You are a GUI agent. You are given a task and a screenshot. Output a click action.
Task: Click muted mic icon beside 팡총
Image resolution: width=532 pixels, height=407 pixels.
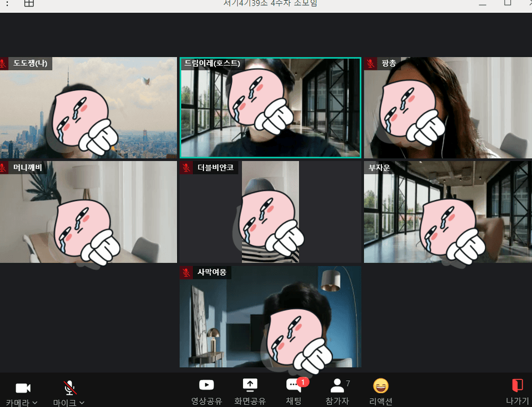click(x=370, y=63)
